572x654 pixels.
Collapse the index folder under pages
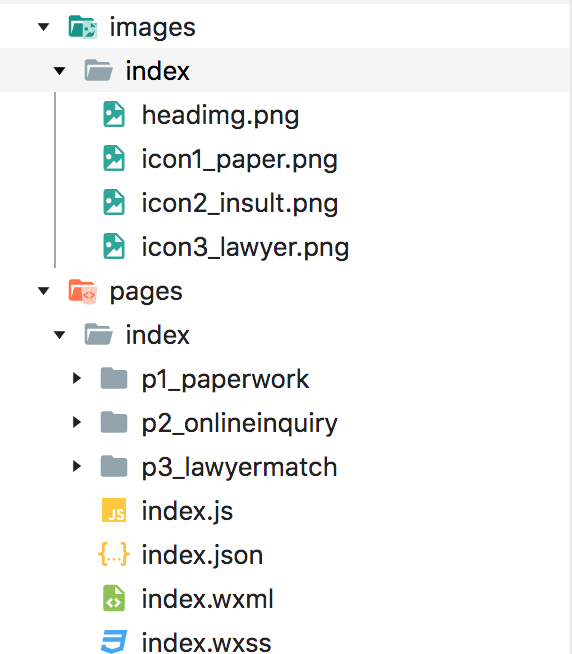pyautogui.click(x=60, y=335)
